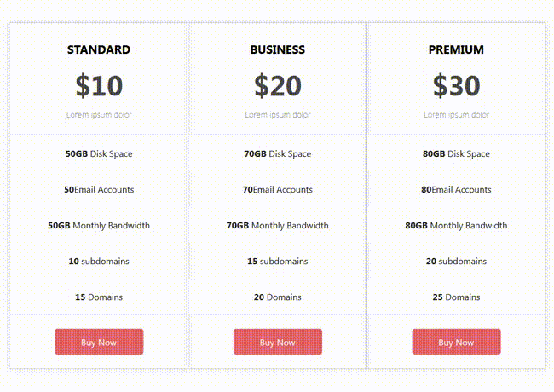The width and height of the screenshot is (554, 392).
Task: Select the 80GB Monthly Bandwidth row
Action: [x=456, y=226]
